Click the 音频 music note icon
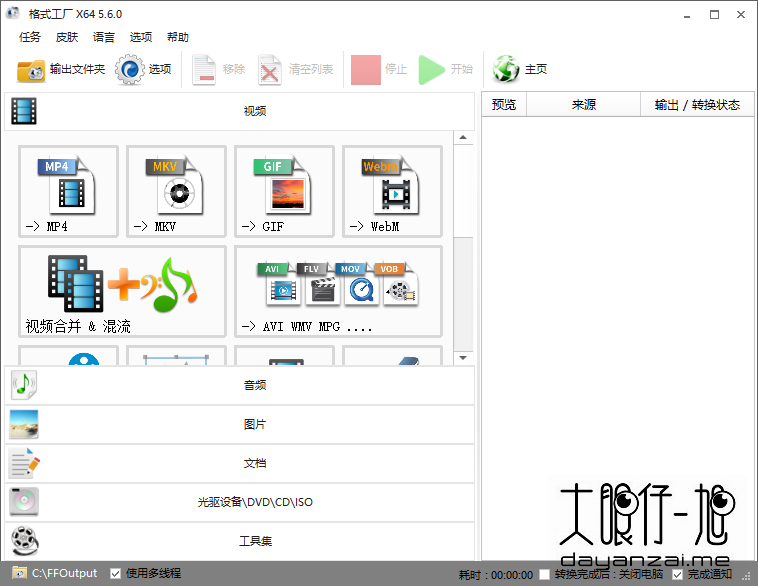Screen dimensions: 758x586 [24, 385]
